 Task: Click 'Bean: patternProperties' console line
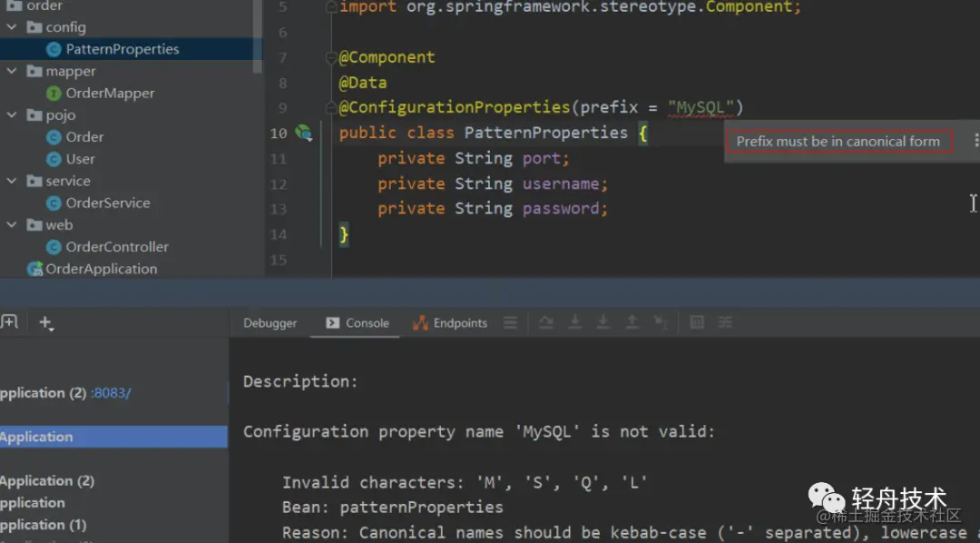click(x=393, y=507)
